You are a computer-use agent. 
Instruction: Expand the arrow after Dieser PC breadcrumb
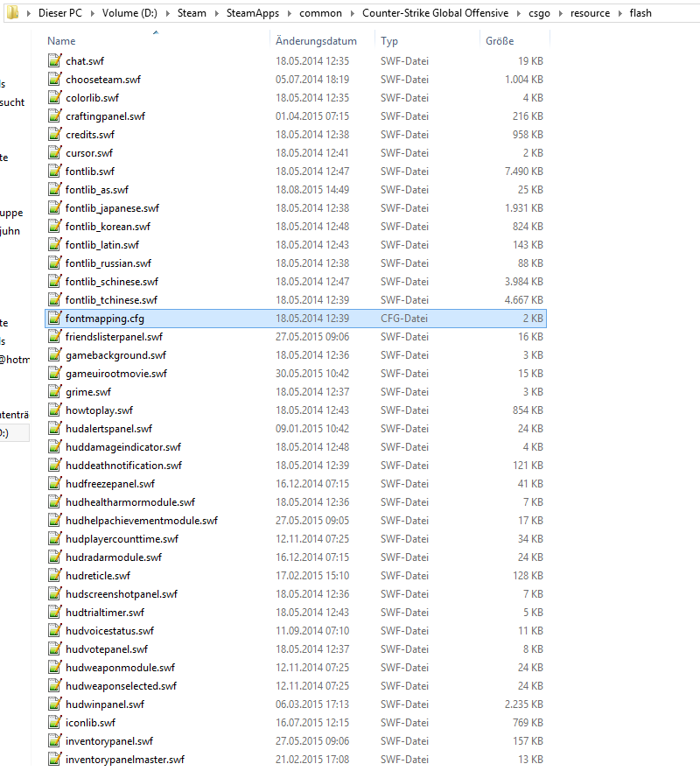[92, 13]
